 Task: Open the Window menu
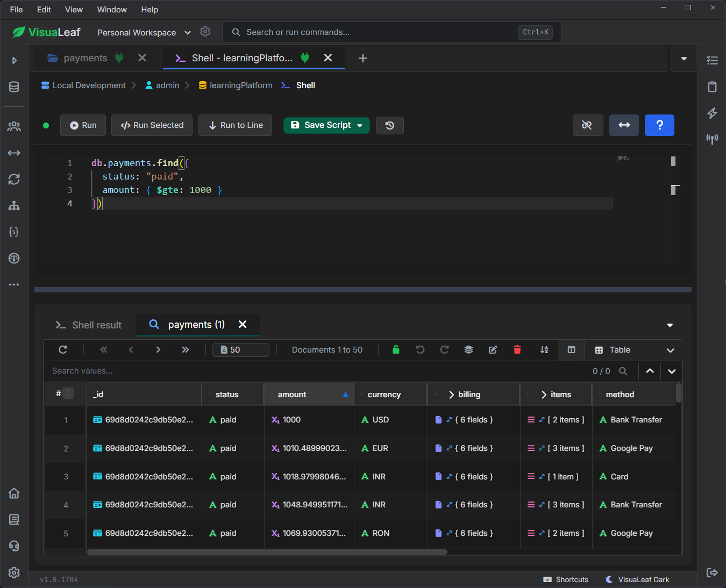112,10
